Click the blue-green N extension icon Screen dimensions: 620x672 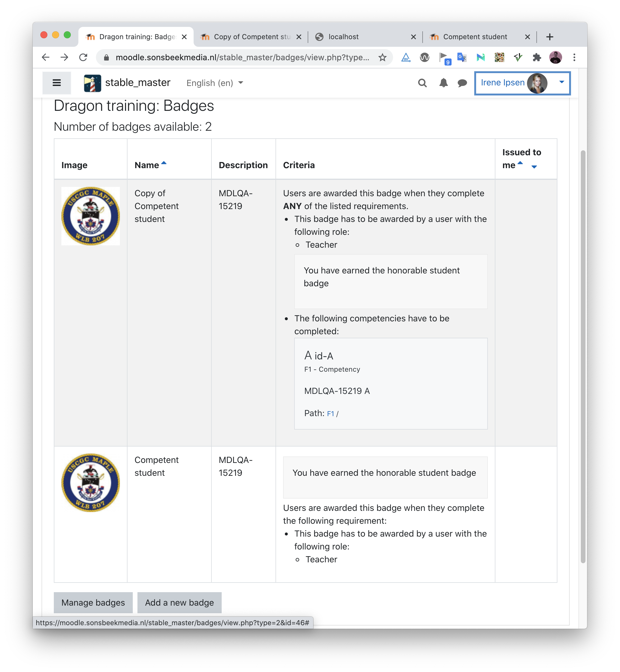click(x=480, y=57)
